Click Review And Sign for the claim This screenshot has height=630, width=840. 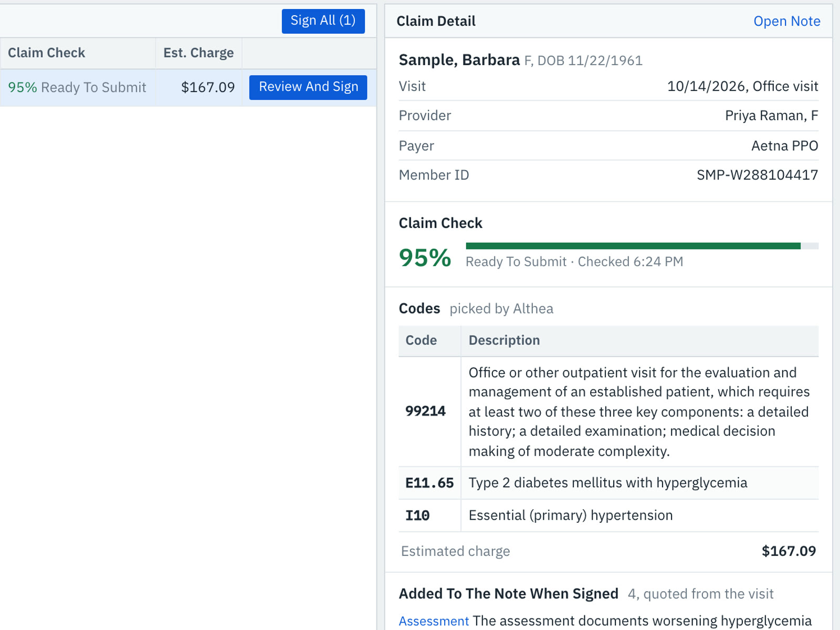[x=308, y=87]
